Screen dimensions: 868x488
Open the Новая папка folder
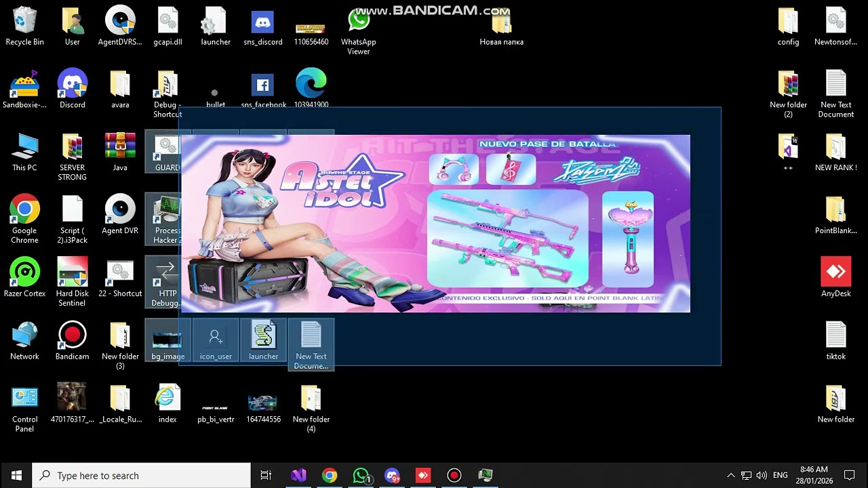click(x=501, y=27)
